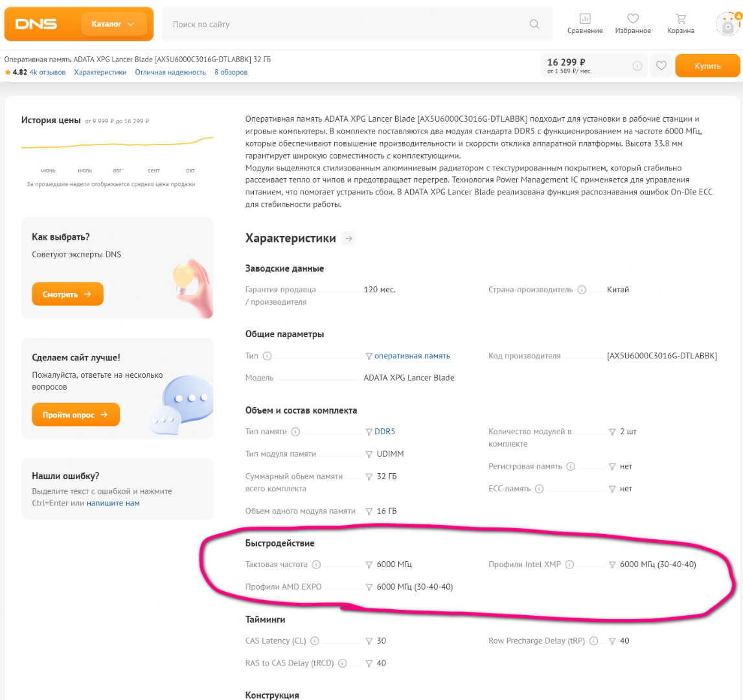Click the Пройти опрос button
The height and width of the screenshot is (700, 743).
[75, 415]
